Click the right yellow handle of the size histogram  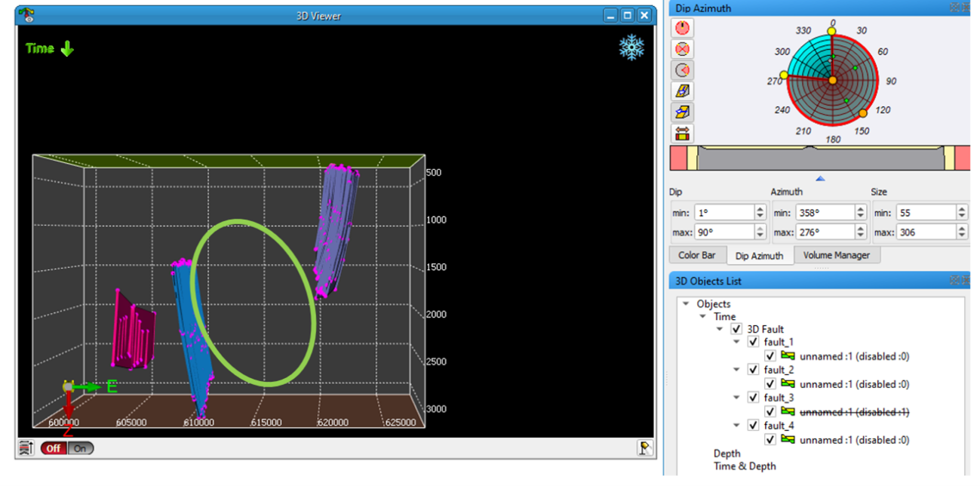click(x=950, y=158)
